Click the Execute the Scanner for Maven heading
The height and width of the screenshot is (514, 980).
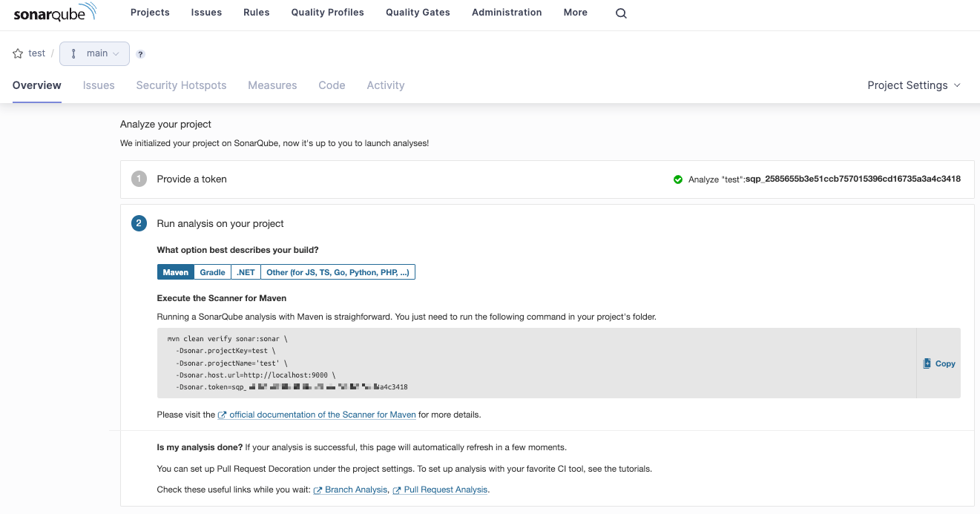(222, 298)
